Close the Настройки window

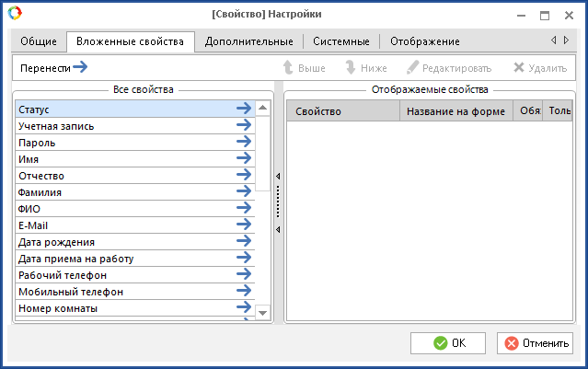click(569, 16)
